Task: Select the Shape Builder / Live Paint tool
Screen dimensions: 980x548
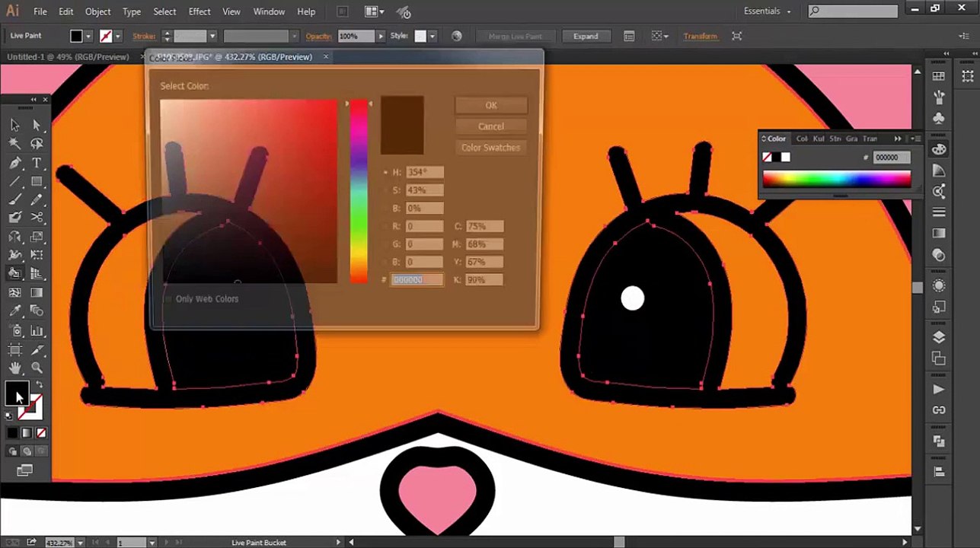Action: point(14,273)
